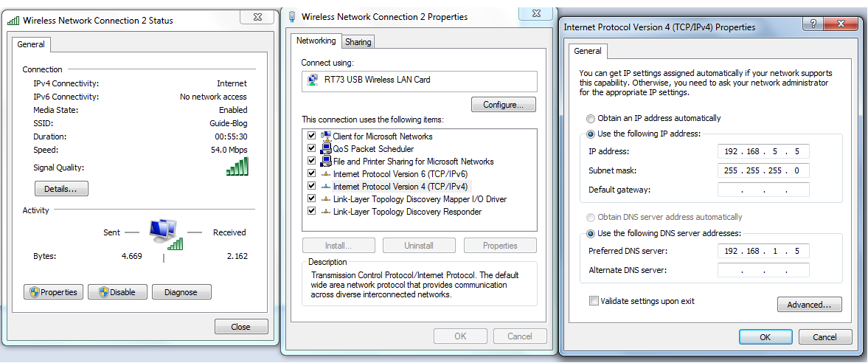Click the help question mark in IPv4 Properties
Screen dimensions: 868x363
[x=812, y=24]
